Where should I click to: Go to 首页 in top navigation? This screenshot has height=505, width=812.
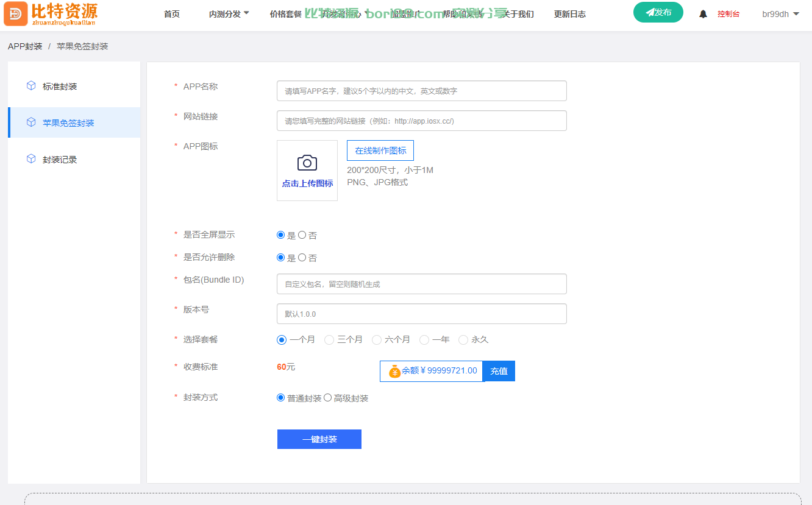coord(172,14)
